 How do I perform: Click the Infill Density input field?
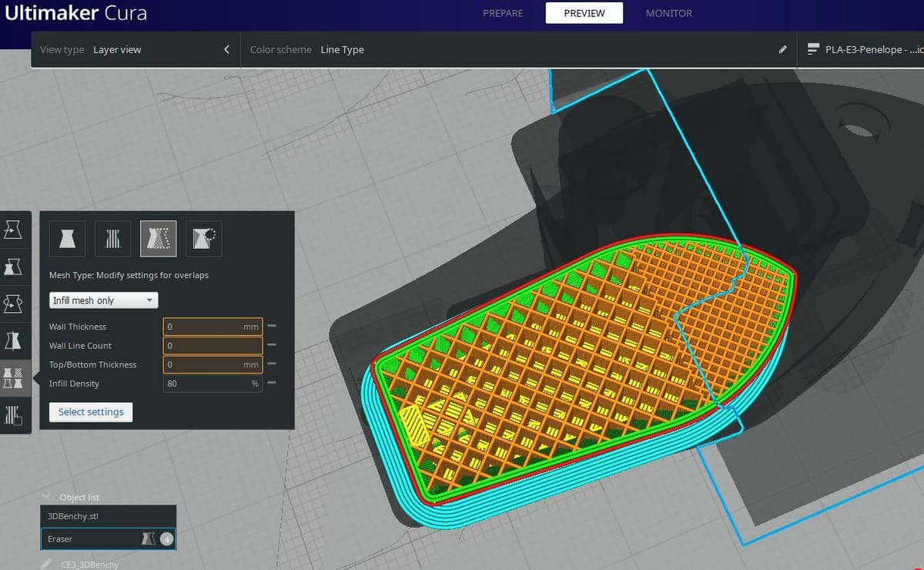click(x=213, y=384)
